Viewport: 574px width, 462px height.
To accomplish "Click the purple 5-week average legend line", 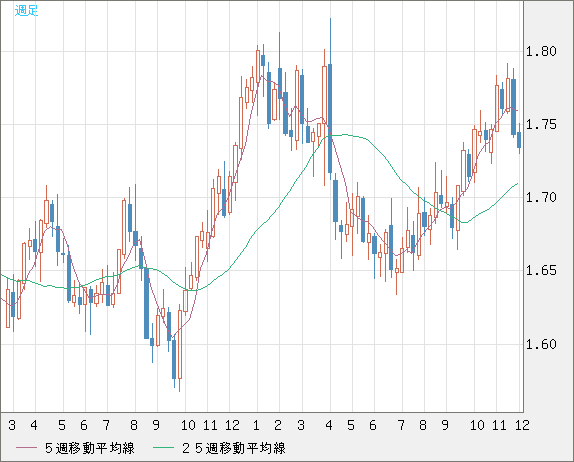I will 26,448.
